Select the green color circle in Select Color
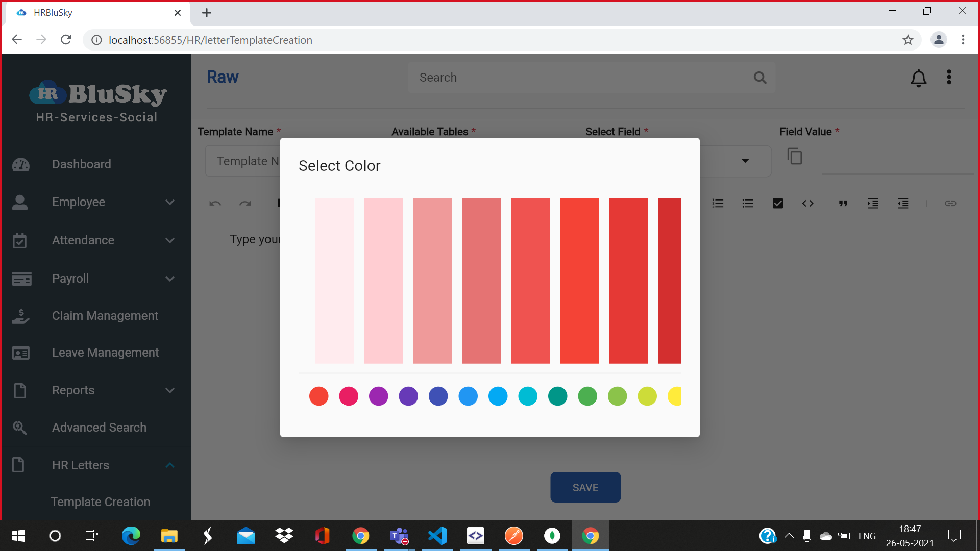Viewport: 980px width, 551px height. (587, 396)
